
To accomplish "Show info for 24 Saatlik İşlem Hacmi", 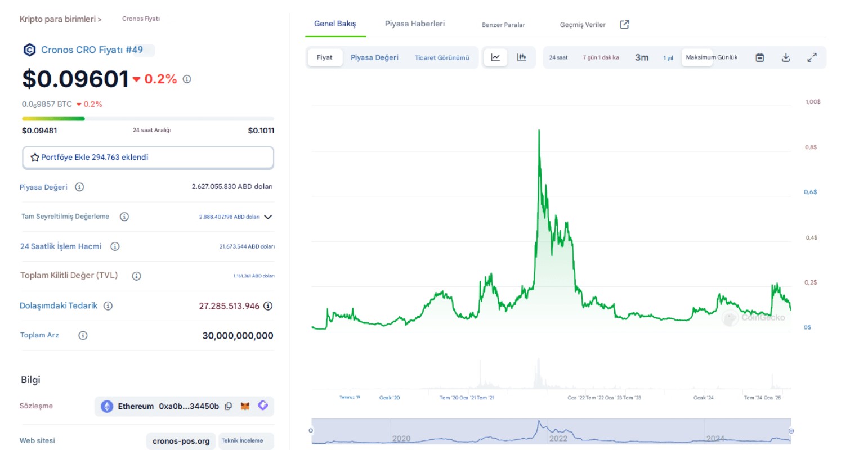I will coord(115,246).
